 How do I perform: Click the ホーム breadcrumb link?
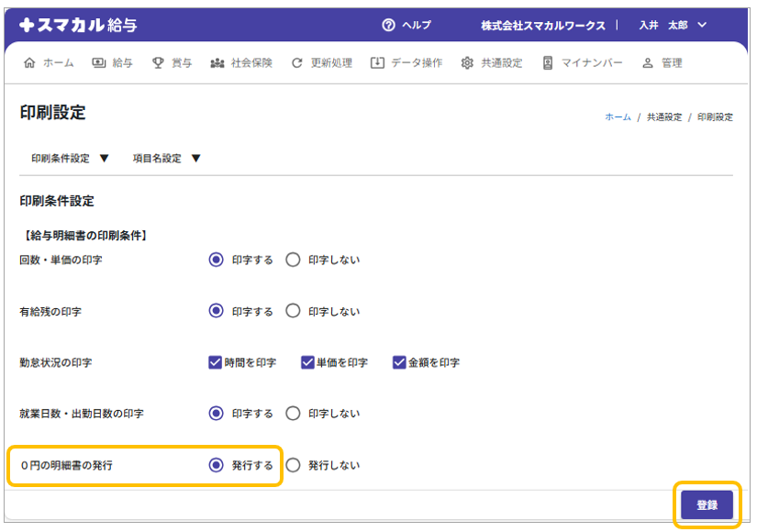point(618,117)
